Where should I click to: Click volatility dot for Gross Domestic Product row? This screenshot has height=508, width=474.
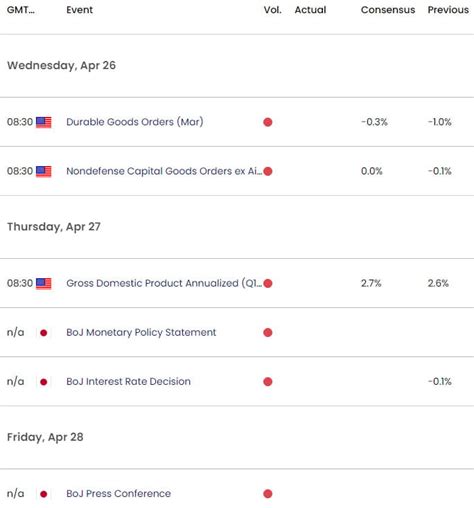268,284
